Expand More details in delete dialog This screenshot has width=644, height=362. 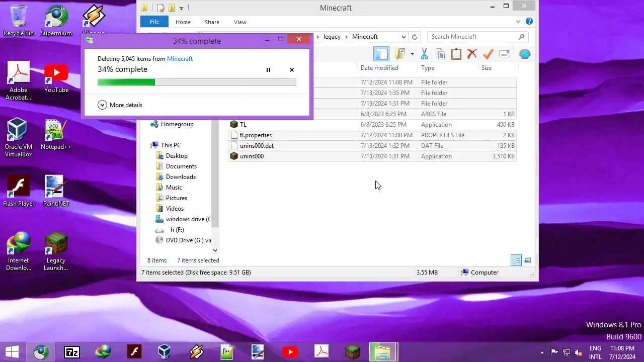tap(120, 105)
